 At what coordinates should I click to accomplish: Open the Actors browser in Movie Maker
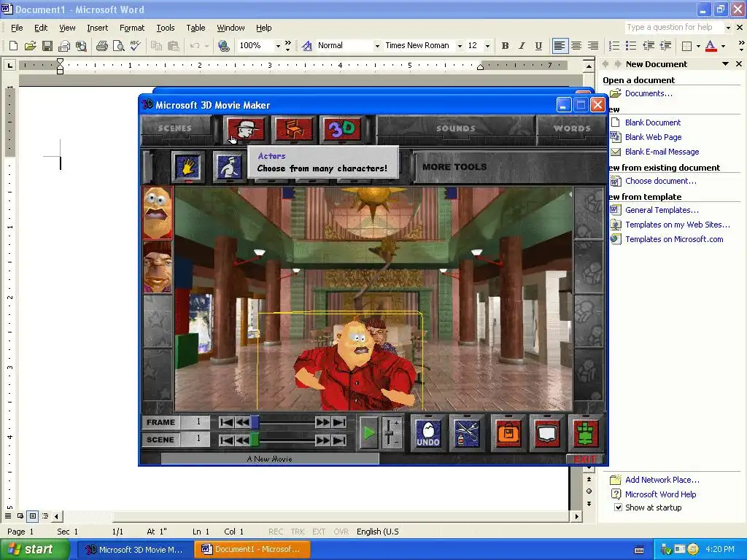(x=245, y=129)
